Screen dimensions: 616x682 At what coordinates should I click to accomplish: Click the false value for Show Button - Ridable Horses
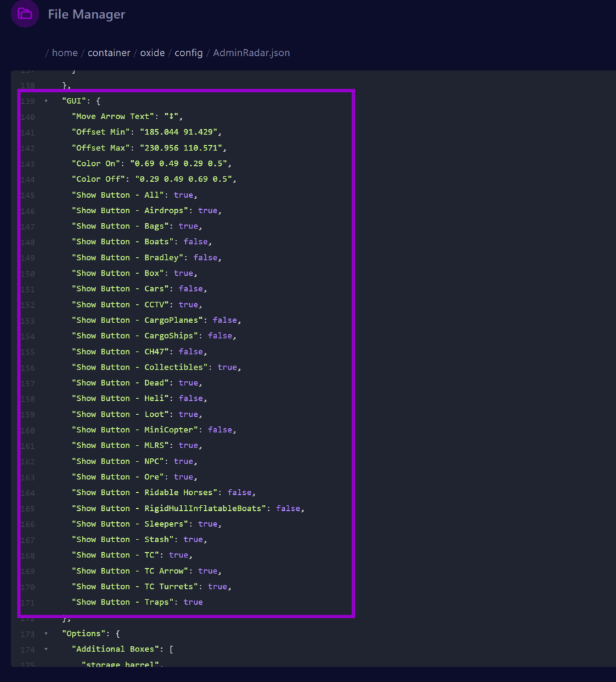point(239,492)
